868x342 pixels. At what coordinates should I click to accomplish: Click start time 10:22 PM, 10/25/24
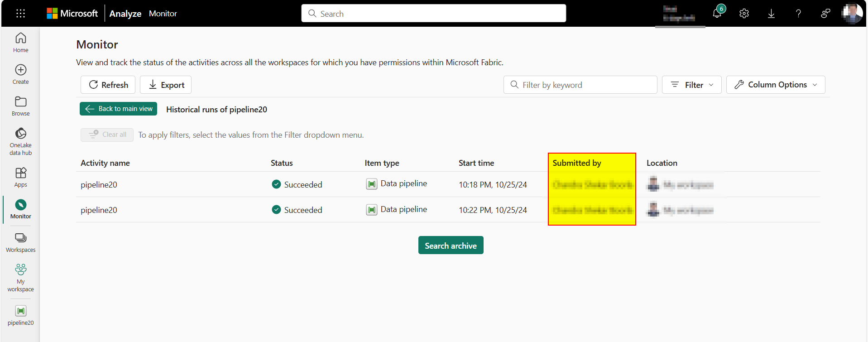pyautogui.click(x=493, y=210)
